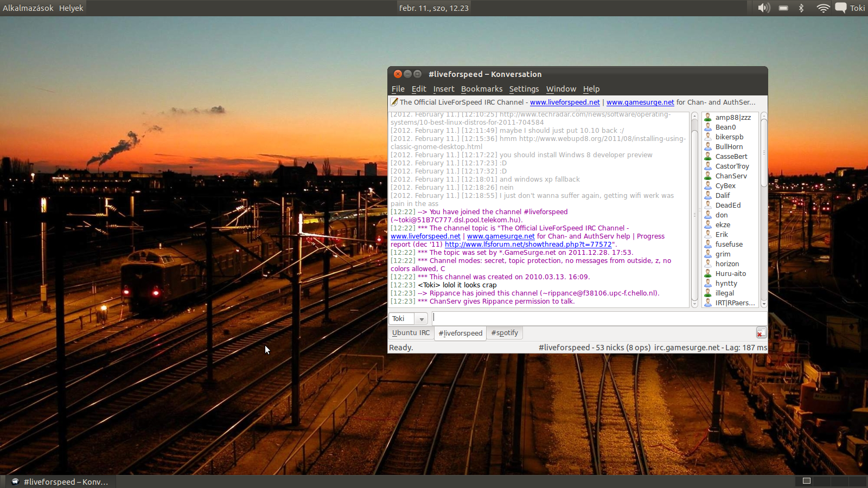868x488 pixels.
Task: Switch to the #spotify tab
Action: 504,333
